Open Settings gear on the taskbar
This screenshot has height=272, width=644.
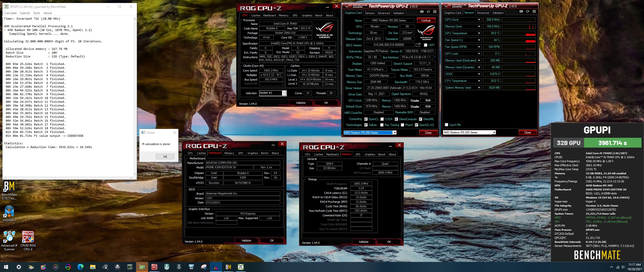point(19,267)
